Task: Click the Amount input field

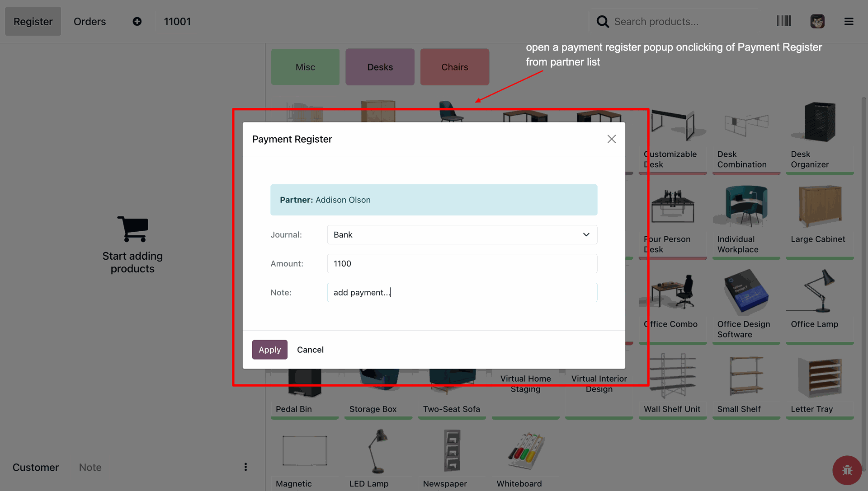Action: click(x=462, y=264)
